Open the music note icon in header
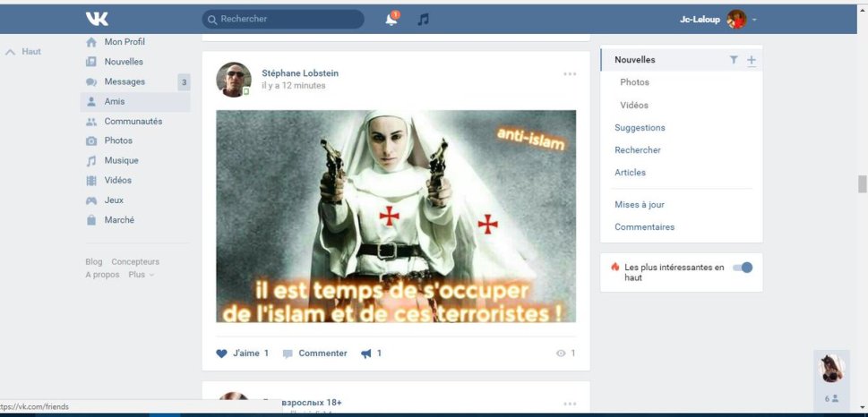This screenshot has width=868, height=417. (x=423, y=20)
